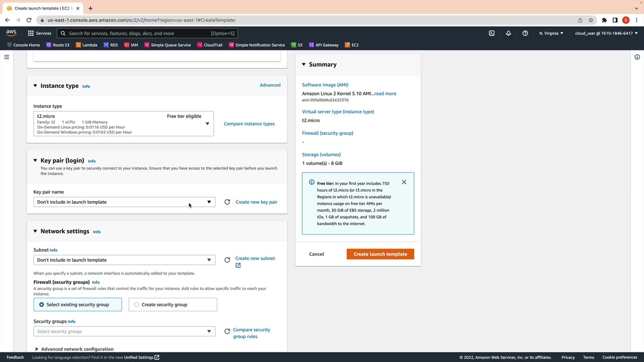Reload the browser page
The image size is (644, 362).
click(x=29, y=20)
